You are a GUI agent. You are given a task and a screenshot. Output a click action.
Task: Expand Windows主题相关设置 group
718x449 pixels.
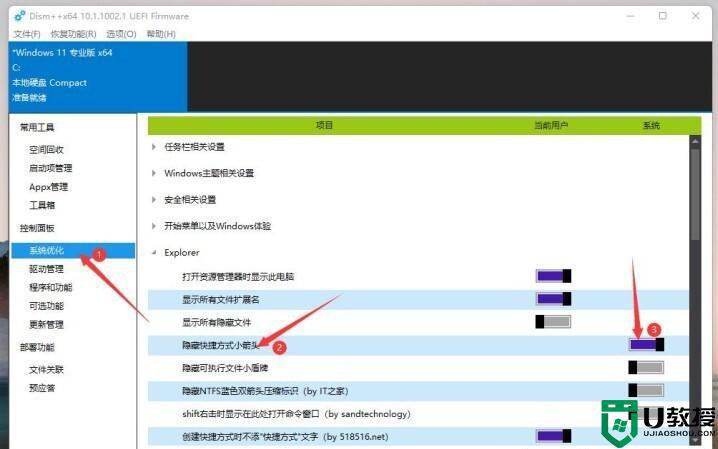(x=154, y=173)
